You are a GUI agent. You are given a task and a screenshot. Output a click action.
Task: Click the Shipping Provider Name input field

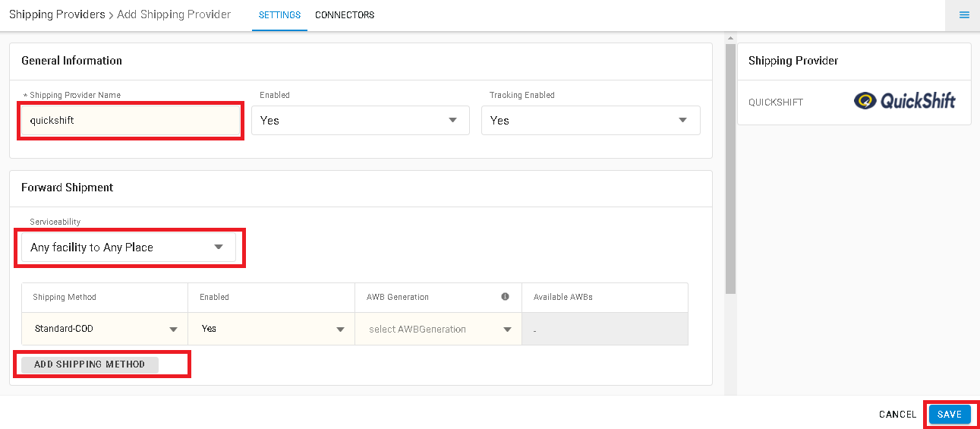(x=130, y=120)
